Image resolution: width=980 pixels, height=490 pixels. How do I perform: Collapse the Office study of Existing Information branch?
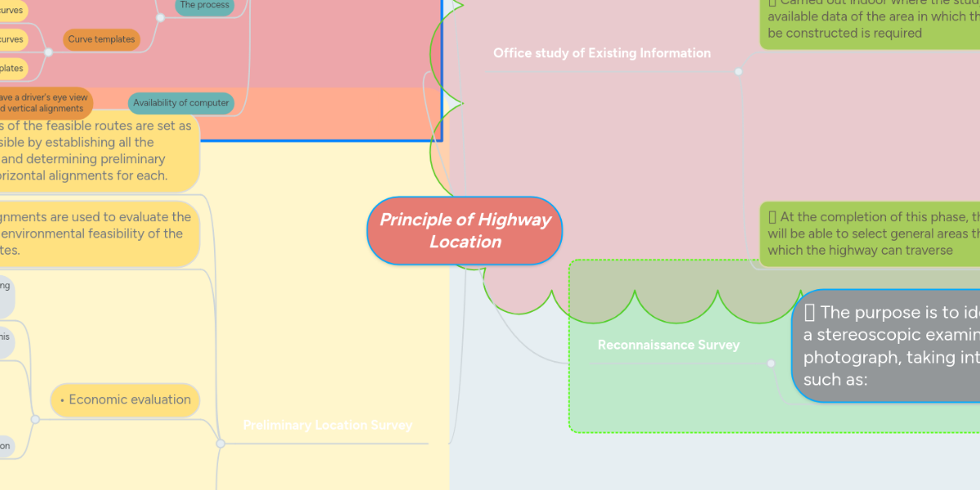(737, 71)
